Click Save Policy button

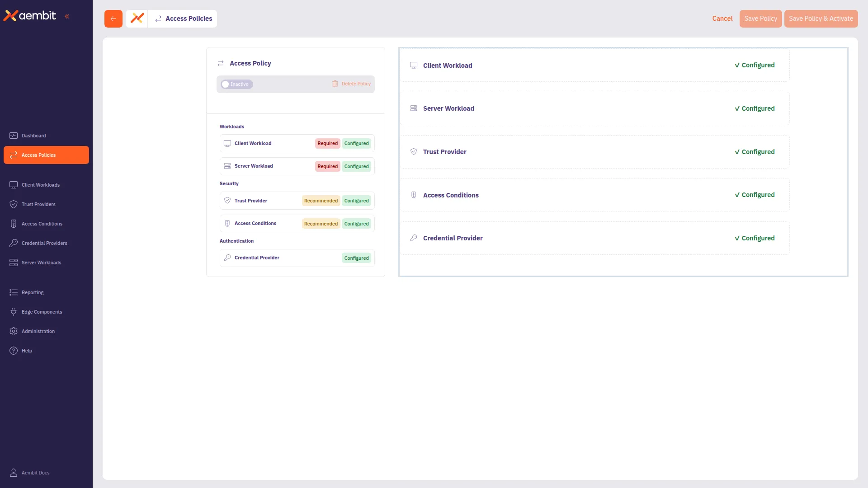click(760, 19)
